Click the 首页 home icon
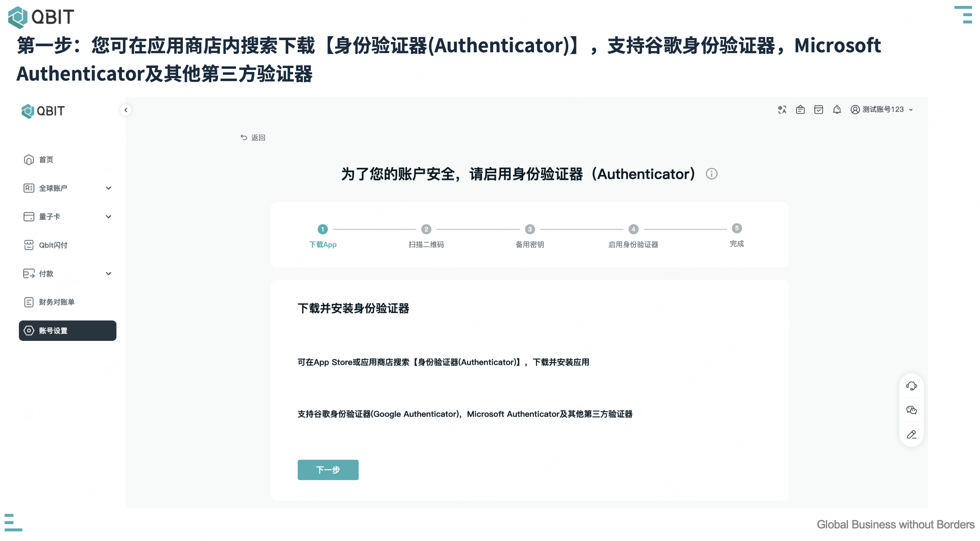The height and width of the screenshot is (541, 980). pyautogui.click(x=29, y=160)
